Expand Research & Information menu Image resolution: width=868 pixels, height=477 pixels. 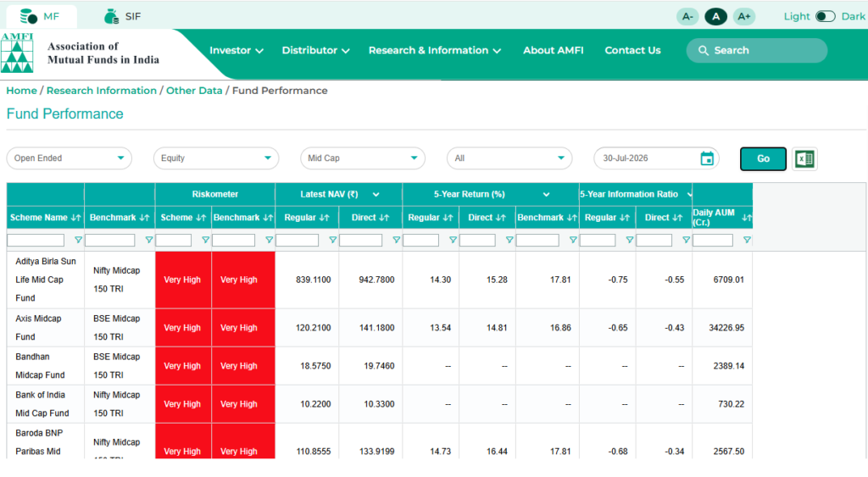coord(435,50)
